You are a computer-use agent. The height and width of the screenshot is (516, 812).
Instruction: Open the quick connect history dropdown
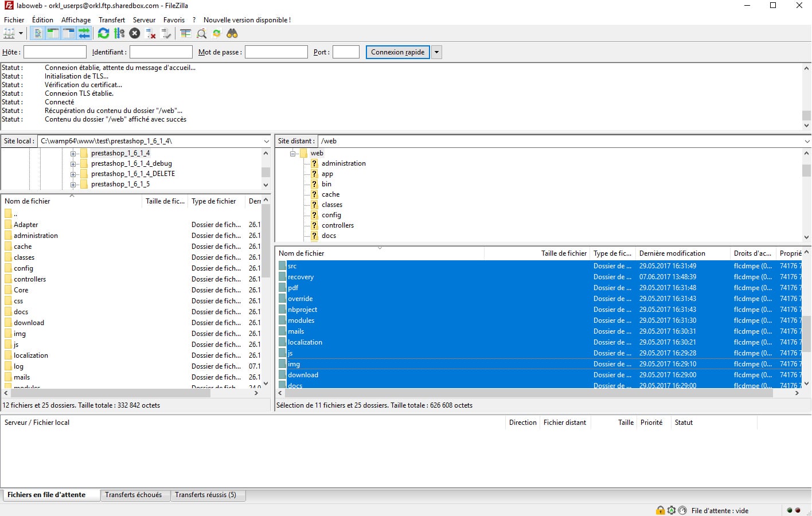[x=436, y=52]
